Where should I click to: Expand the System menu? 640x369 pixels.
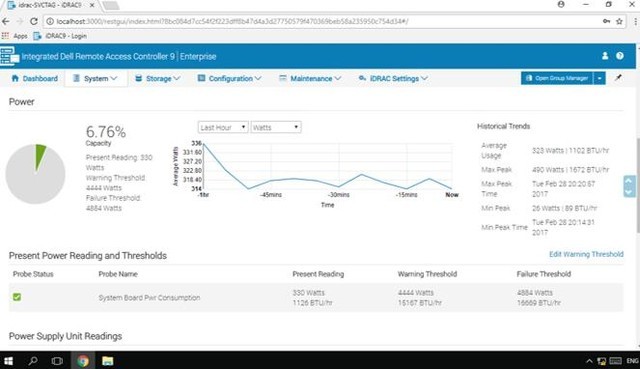tap(96, 78)
